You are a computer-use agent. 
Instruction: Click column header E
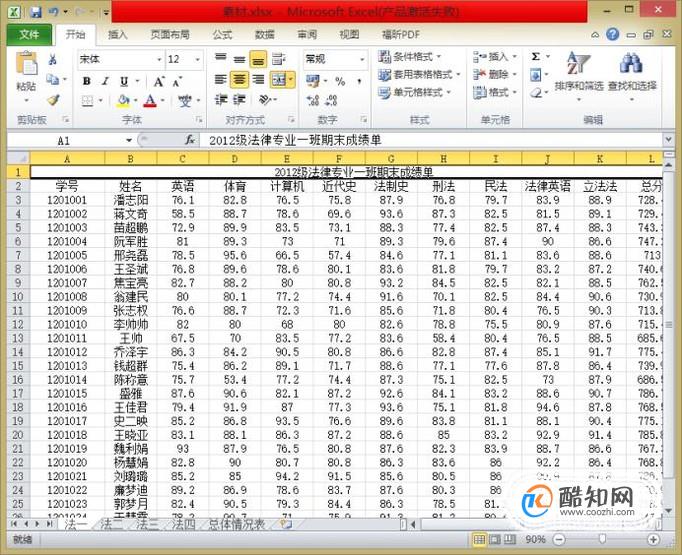[x=287, y=159]
